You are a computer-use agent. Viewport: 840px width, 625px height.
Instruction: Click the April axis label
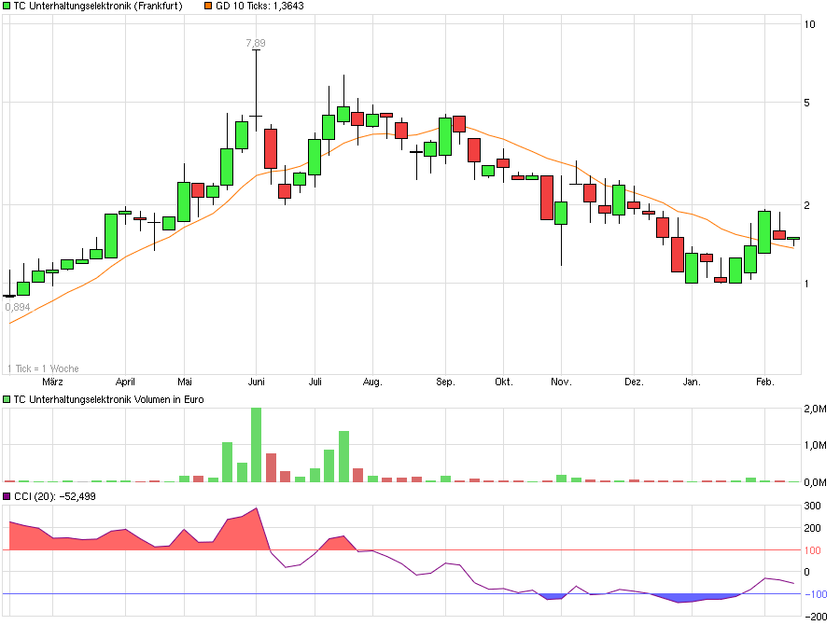tap(125, 382)
